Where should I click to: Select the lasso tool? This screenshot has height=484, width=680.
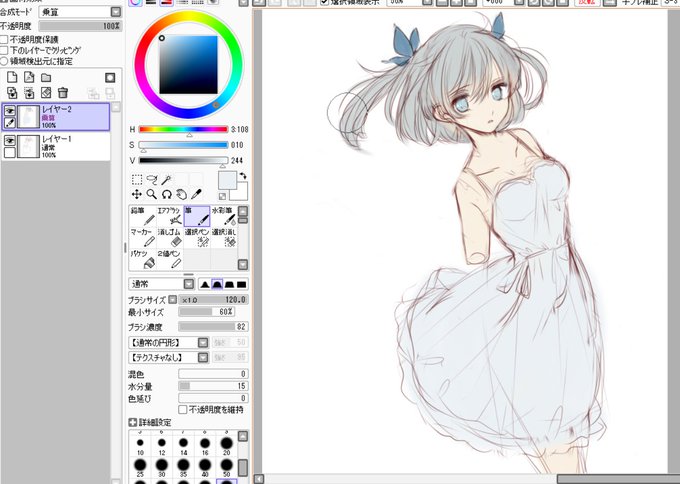(x=152, y=180)
